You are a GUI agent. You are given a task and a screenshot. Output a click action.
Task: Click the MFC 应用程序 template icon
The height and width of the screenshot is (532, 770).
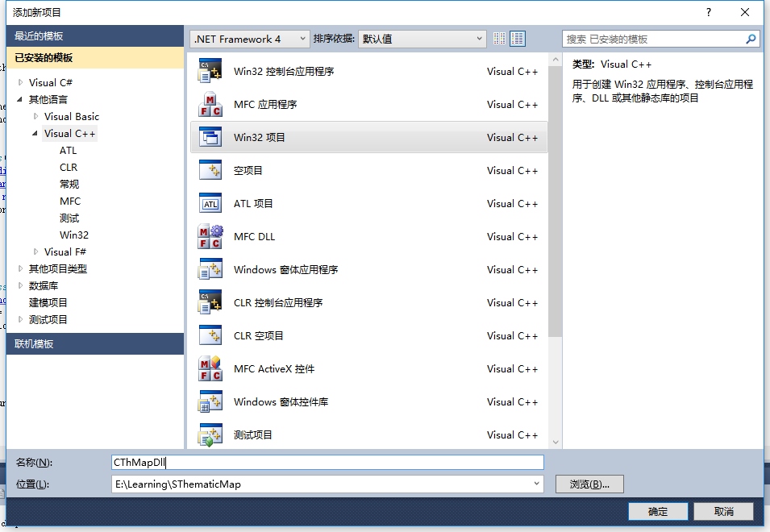210,104
